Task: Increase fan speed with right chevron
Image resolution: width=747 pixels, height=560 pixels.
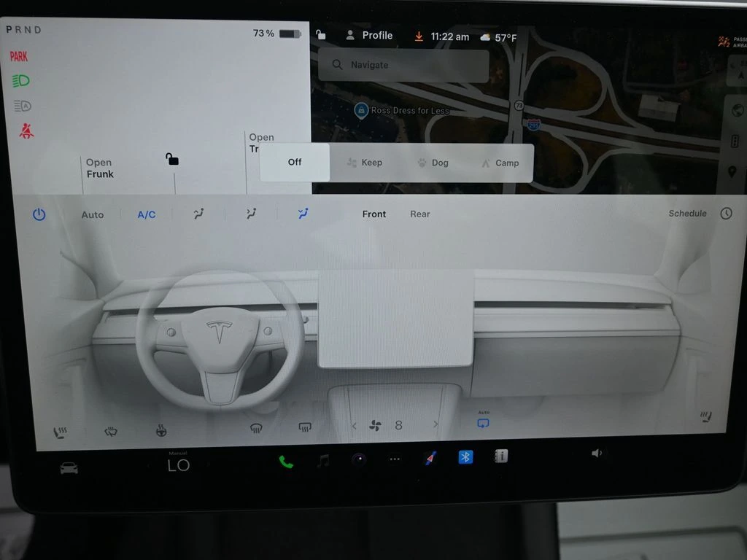Action: coord(436,424)
